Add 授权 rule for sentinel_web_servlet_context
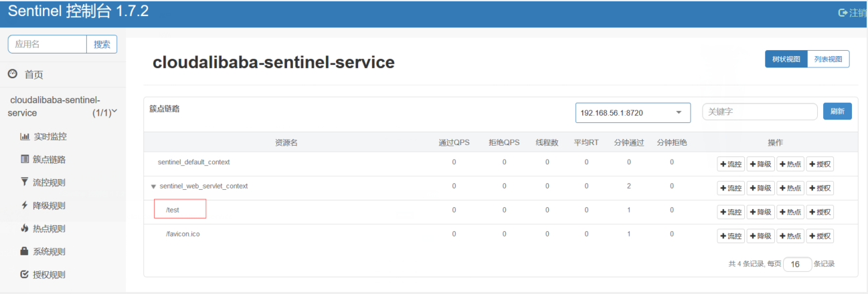The image size is (868, 294). pyautogui.click(x=820, y=188)
